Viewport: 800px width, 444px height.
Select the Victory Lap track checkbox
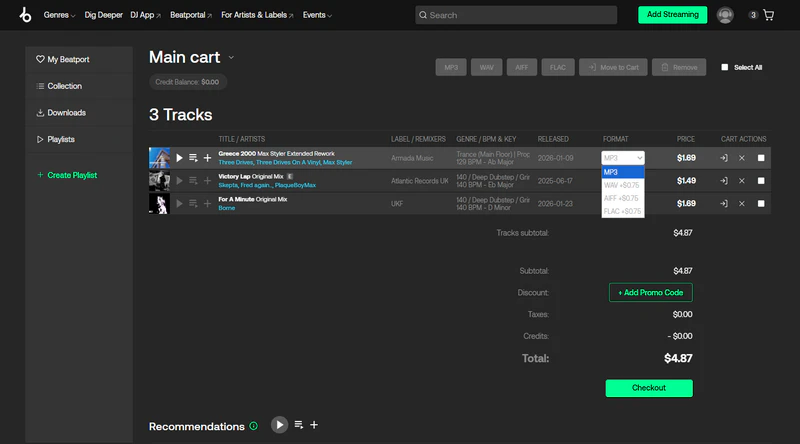[761, 181]
